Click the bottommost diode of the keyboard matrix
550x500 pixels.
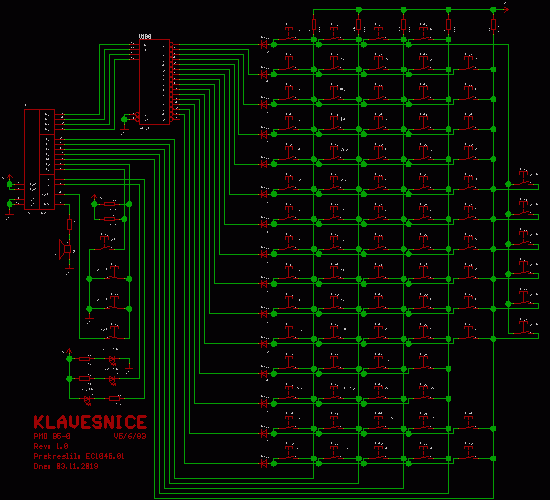point(264,464)
